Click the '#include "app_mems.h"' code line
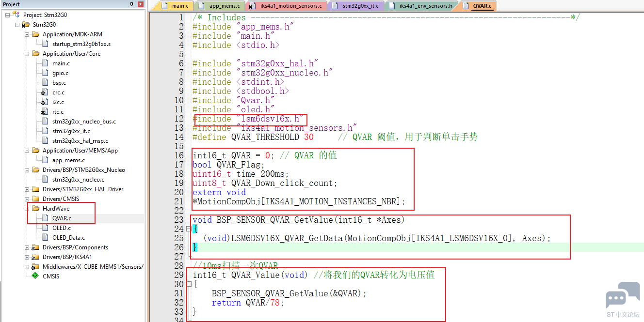 tap(243, 27)
